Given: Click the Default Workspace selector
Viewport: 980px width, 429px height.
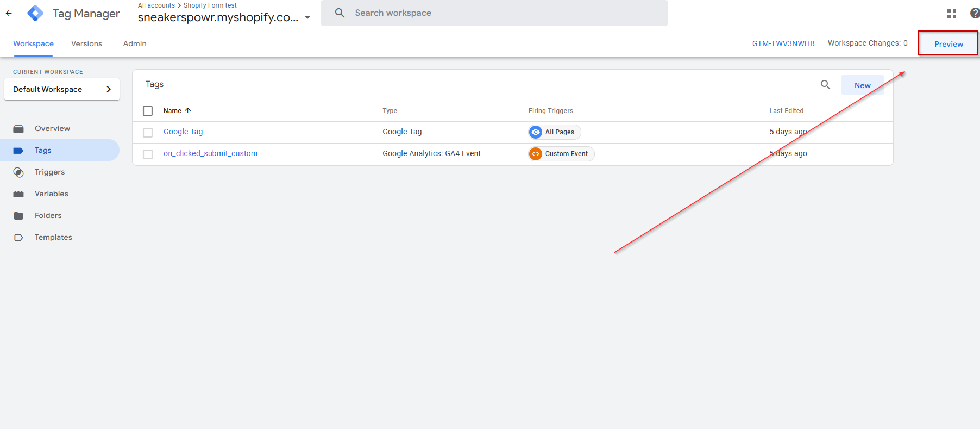Looking at the screenshot, I should tap(62, 89).
